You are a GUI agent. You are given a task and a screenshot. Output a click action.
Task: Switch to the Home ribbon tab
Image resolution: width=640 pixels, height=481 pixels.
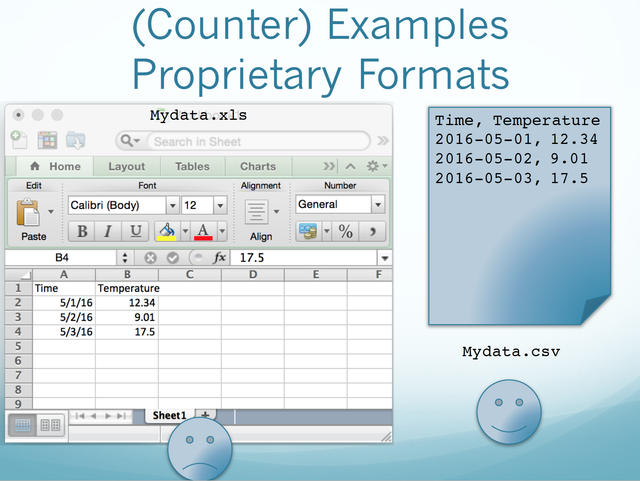pyautogui.click(x=56, y=167)
